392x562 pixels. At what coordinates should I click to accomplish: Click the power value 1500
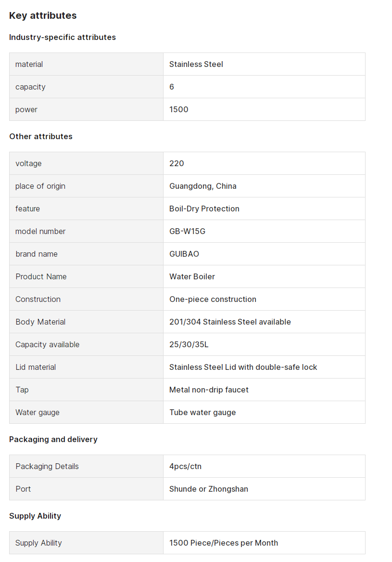[x=178, y=109]
